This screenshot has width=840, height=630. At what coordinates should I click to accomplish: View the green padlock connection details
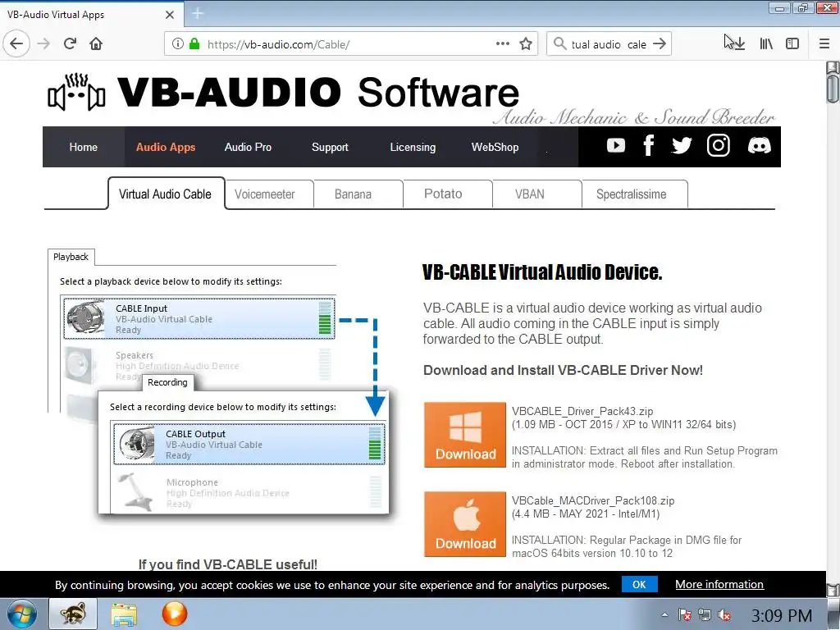coord(194,44)
